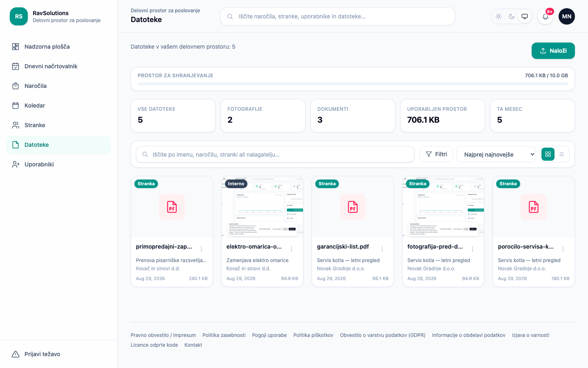Open options menu for porocilo-servisa file
588x368 pixels.
563,249
